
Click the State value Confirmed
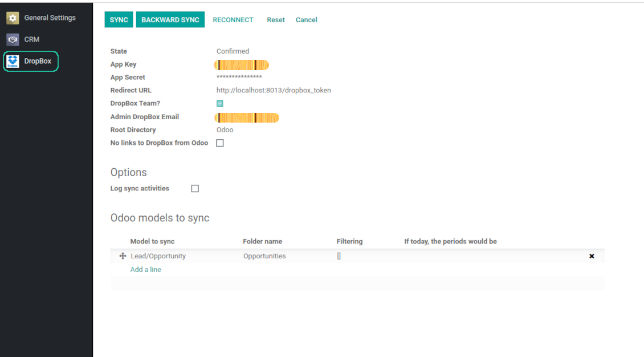(233, 51)
